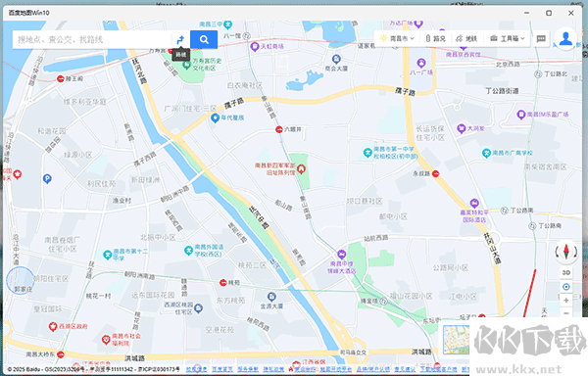Viewport: 588px width, 376px height.
Task: Select the 西湖区桃园住宅区 marker
Action: click(x=198, y=308)
